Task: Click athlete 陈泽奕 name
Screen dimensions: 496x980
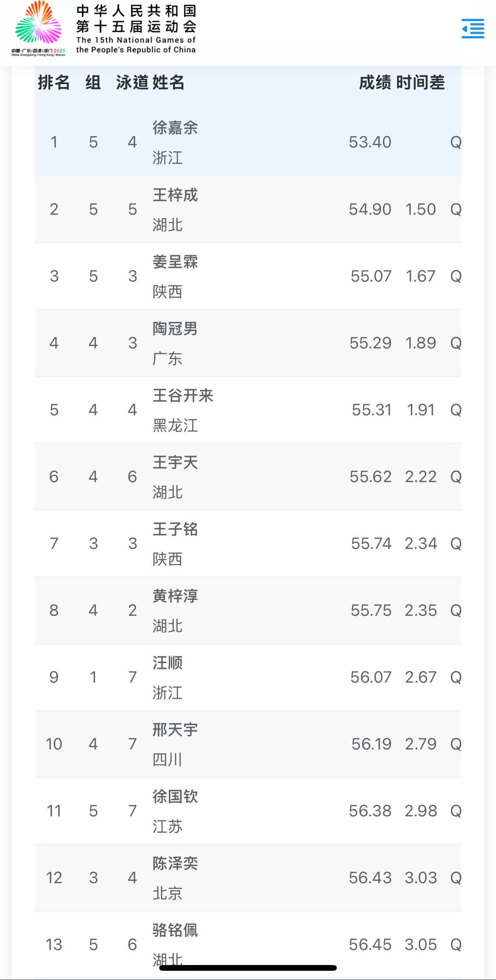Action: (175, 864)
